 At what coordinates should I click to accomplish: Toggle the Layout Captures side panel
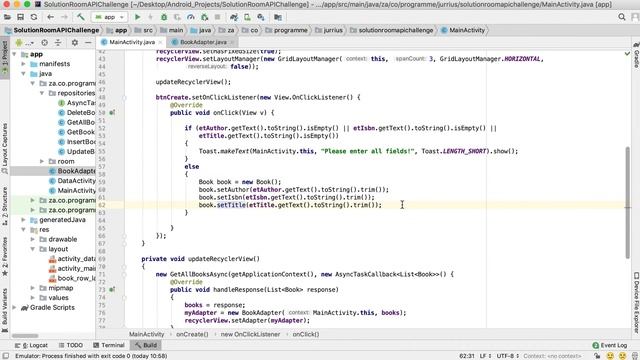point(4,149)
